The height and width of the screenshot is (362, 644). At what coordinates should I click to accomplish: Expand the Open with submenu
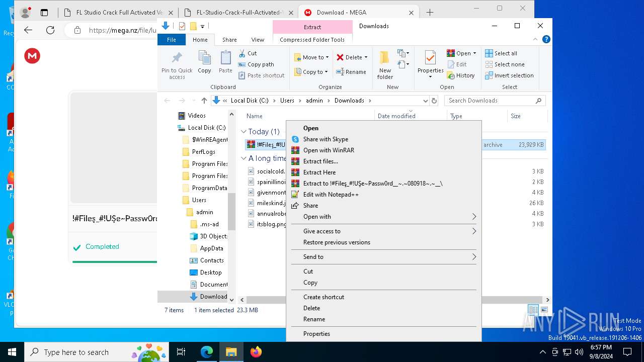click(x=383, y=217)
